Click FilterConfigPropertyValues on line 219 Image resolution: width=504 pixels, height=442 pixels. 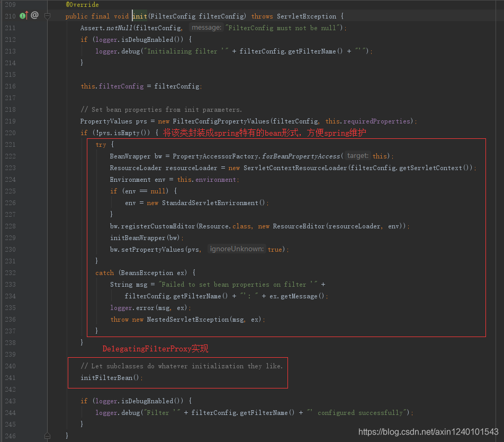(x=221, y=121)
